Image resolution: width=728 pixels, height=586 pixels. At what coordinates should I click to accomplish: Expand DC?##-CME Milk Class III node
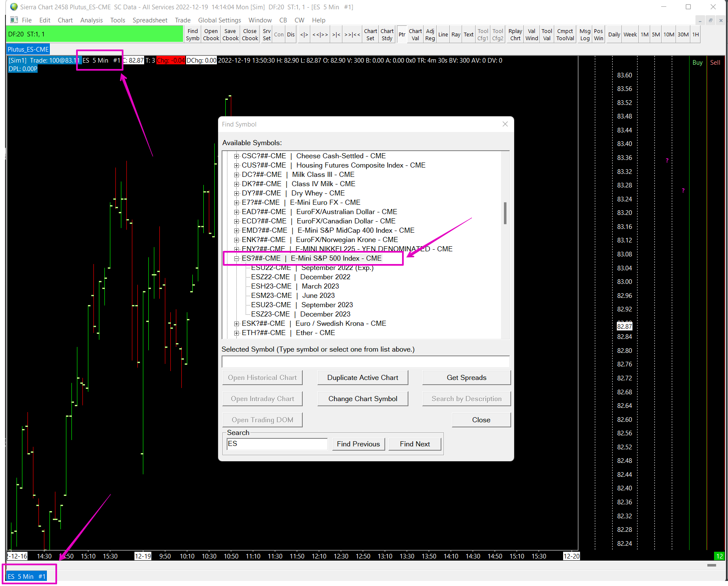coord(237,175)
